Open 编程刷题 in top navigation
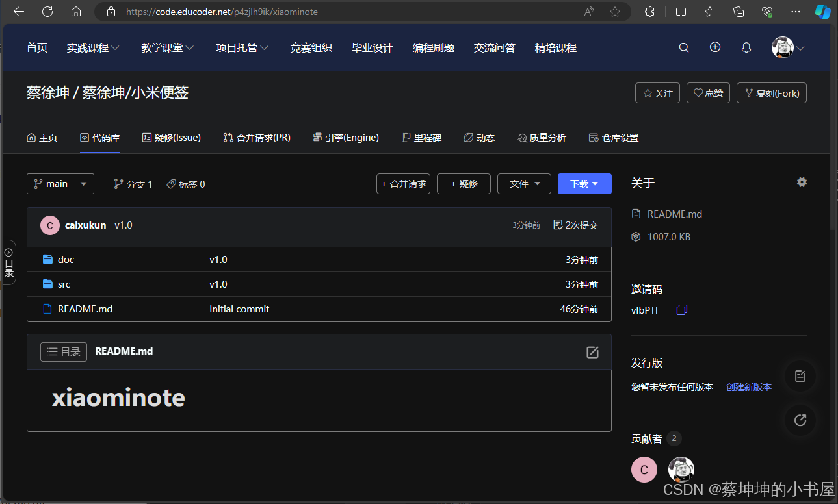The height and width of the screenshot is (504, 838). 434,47
